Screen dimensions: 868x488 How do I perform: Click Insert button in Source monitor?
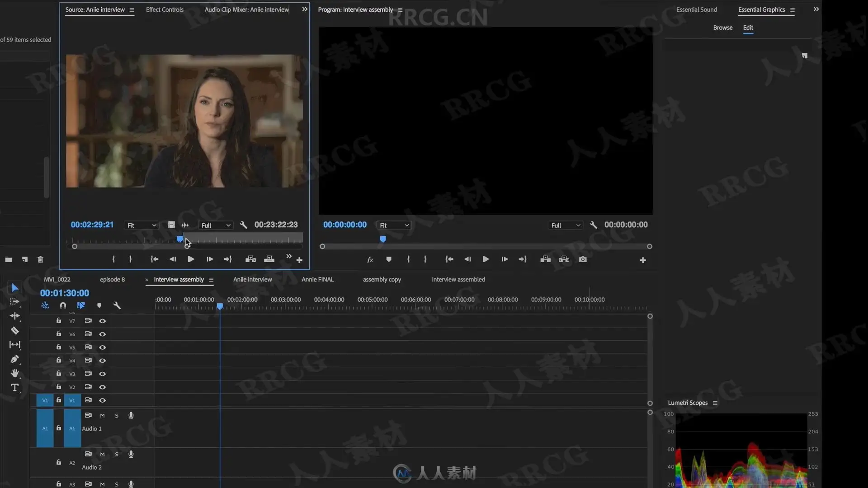pyautogui.click(x=250, y=259)
